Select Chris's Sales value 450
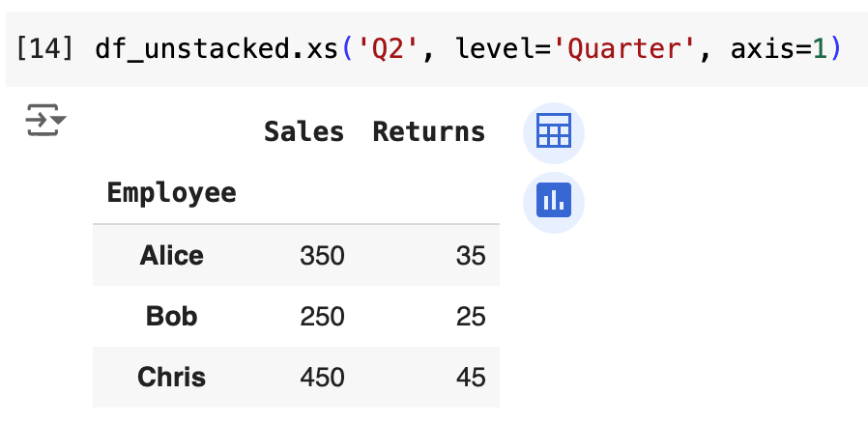This screenshot has height=423, width=868. tap(322, 377)
